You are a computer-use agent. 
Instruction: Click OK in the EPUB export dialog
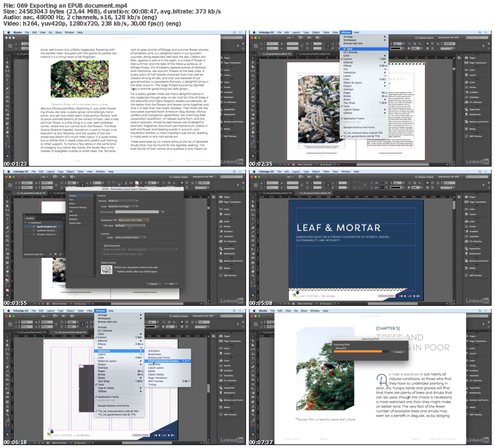click(172, 284)
